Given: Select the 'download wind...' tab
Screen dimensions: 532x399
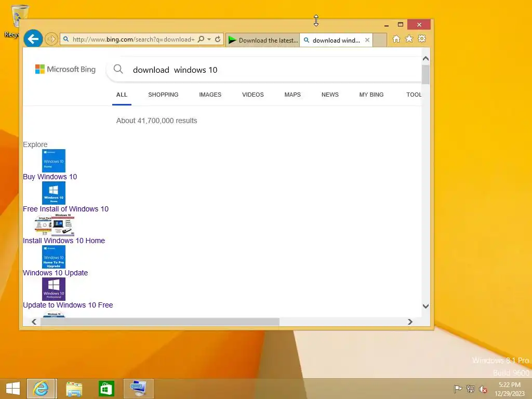Looking at the screenshot, I should (332, 40).
